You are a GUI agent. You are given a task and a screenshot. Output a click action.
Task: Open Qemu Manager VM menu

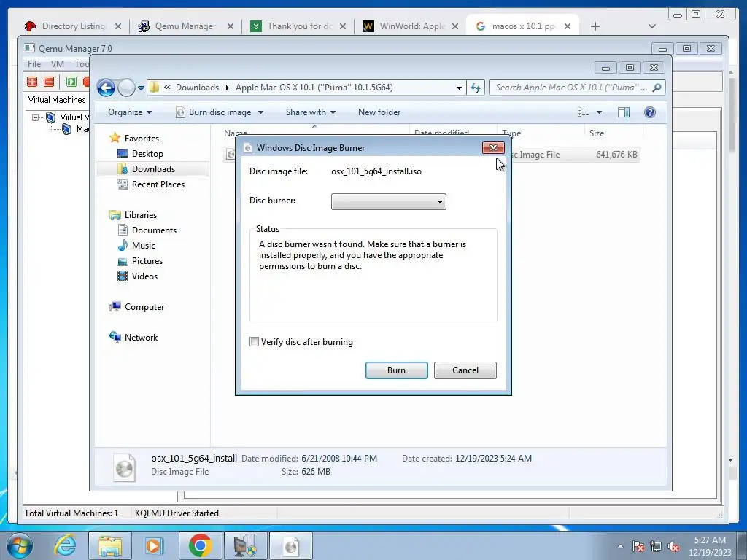(x=58, y=64)
